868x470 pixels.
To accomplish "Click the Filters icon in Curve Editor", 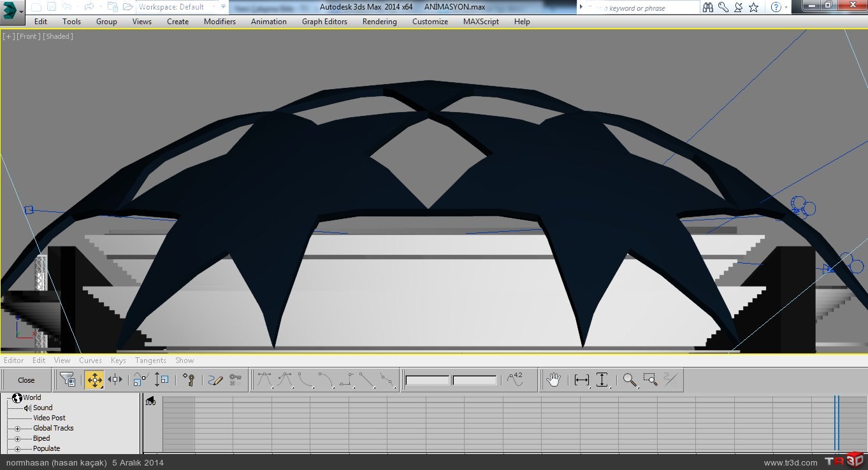I will tap(68, 380).
